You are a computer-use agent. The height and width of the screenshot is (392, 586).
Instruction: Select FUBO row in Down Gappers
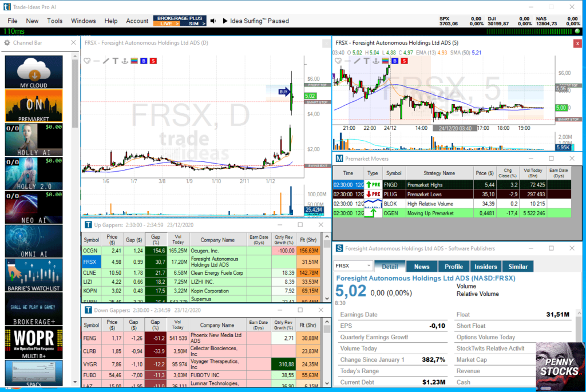(x=201, y=375)
